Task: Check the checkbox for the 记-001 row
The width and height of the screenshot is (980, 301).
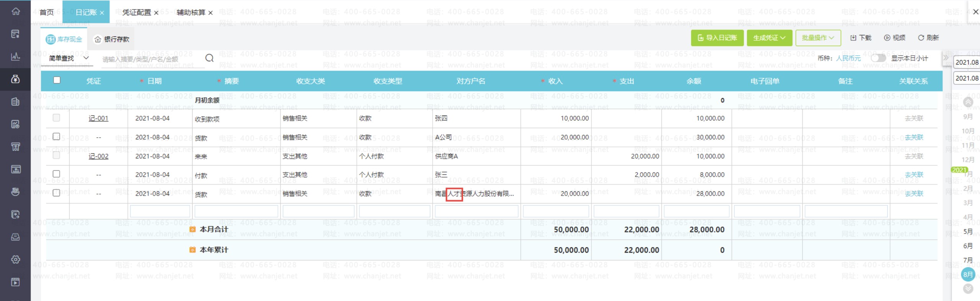Action: pyautogui.click(x=56, y=118)
